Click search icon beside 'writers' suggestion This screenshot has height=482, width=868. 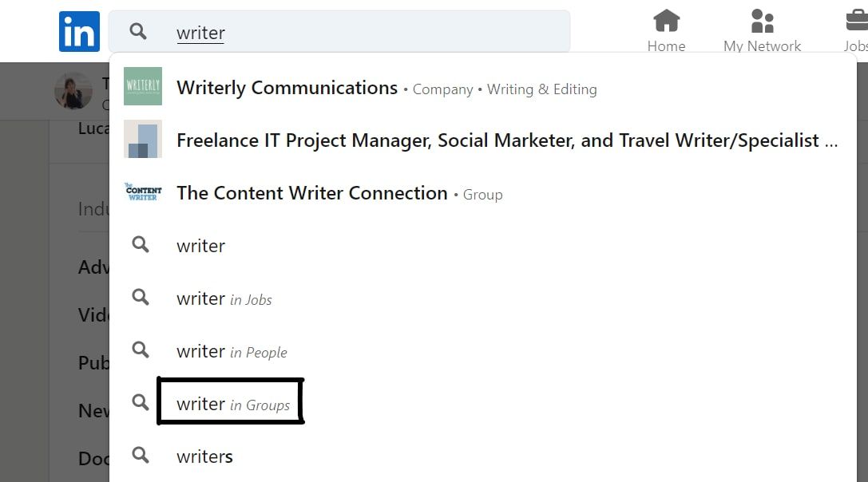pyautogui.click(x=141, y=455)
